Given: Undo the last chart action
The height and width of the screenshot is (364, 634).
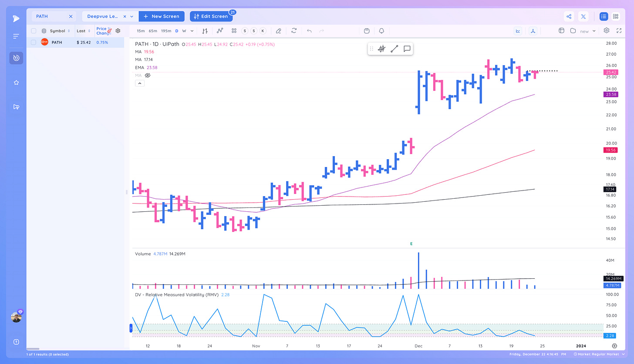Looking at the screenshot, I should click(x=309, y=31).
